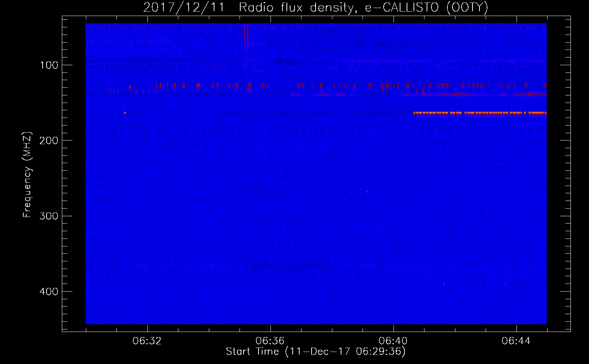Click the 06:44 time tick label
This screenshot has width=589, height=364.
pyautogui.click(x=516, y=341)
